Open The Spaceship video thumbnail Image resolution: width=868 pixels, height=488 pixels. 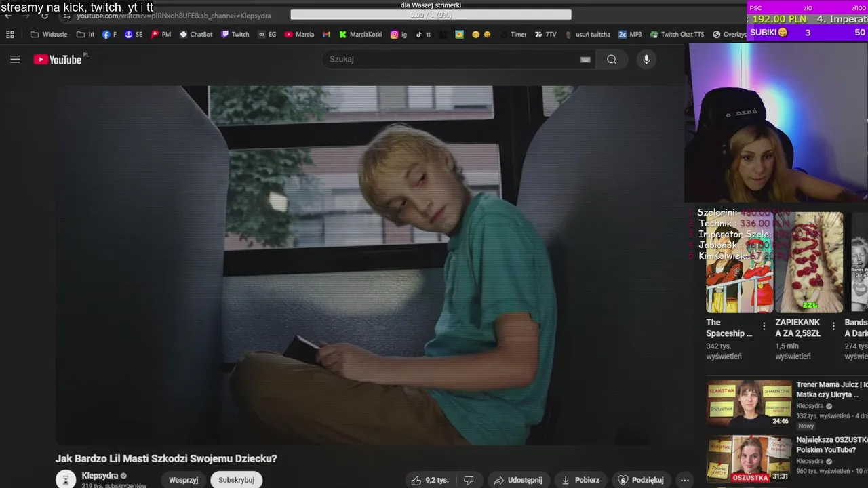(739, 262)
